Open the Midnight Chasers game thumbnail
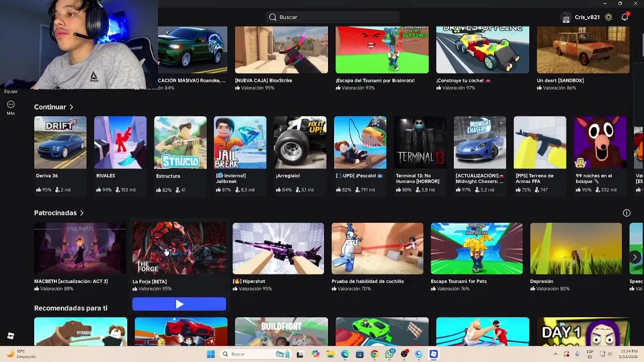Screen dimensions: 644x362 tap(480, 142)
